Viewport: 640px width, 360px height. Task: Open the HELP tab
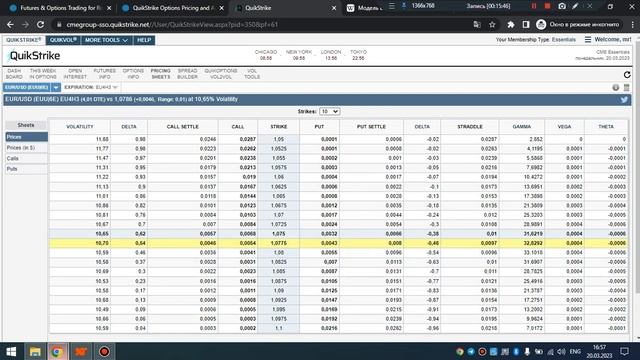coord(144,40)
